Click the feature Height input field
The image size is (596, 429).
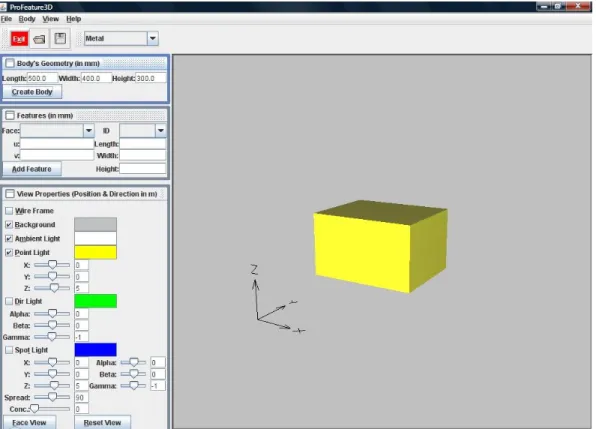[143, 169]
